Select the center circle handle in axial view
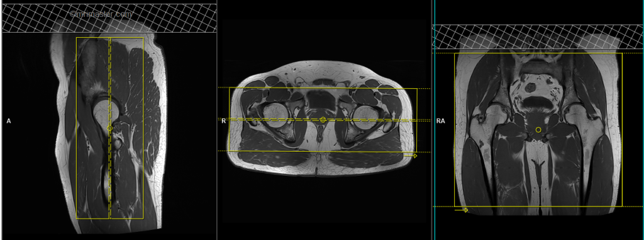Screen dimensions: 644x240 click(x=323, y=120)
